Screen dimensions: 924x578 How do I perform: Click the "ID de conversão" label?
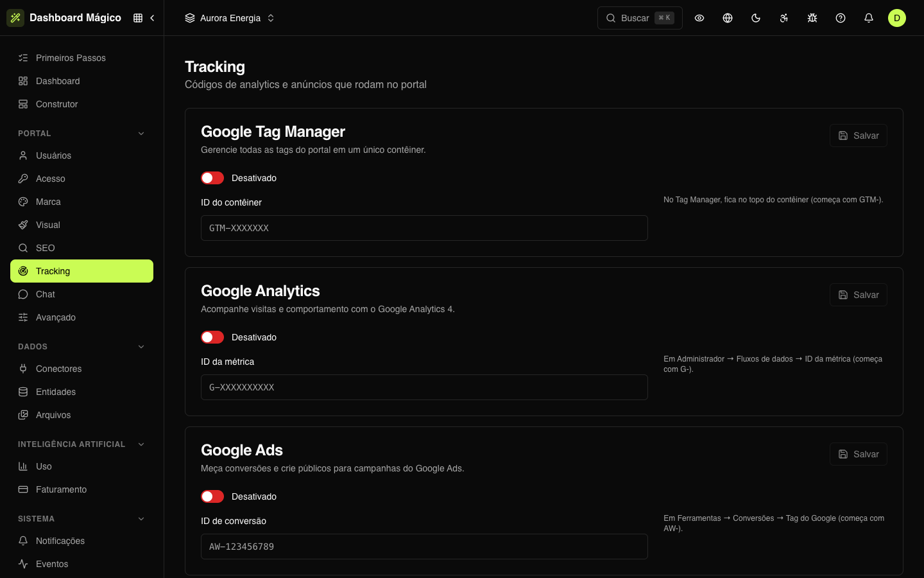pyautogui.click(x=234, y=521)
